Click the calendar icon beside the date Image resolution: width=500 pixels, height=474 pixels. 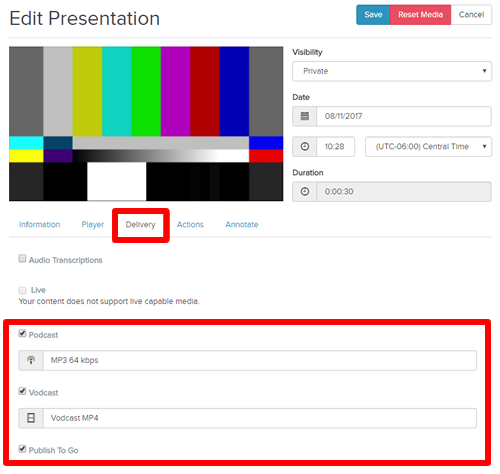305,116
